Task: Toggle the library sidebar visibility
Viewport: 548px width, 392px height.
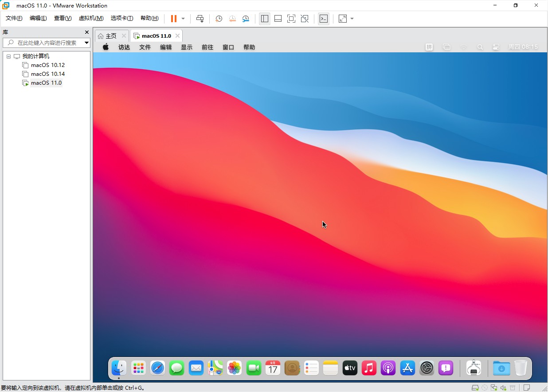Action: click(x=265, y=19)
